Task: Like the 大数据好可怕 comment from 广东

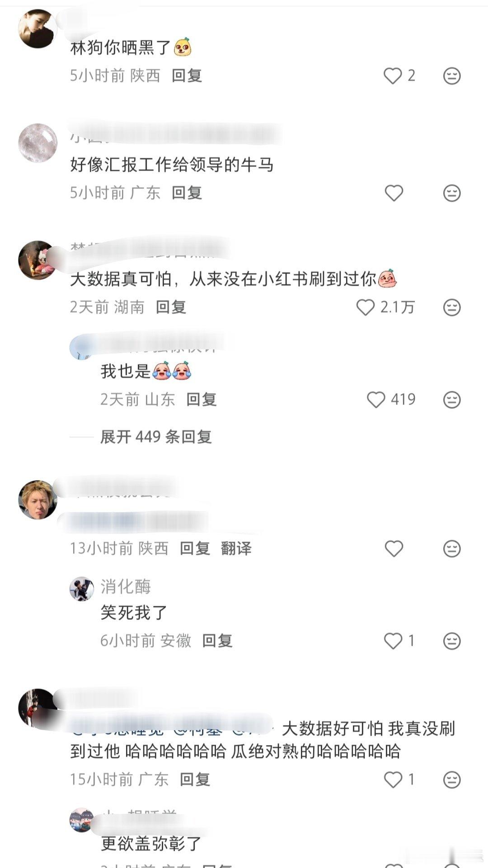Action: (393, 779)
